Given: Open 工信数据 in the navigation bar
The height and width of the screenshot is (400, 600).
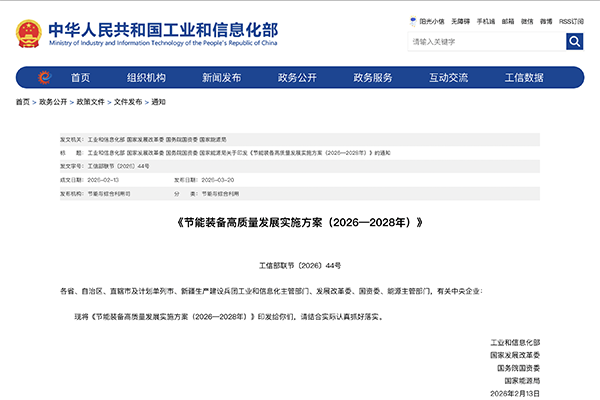Looking at the screenshot, I should tap(524, 77).
